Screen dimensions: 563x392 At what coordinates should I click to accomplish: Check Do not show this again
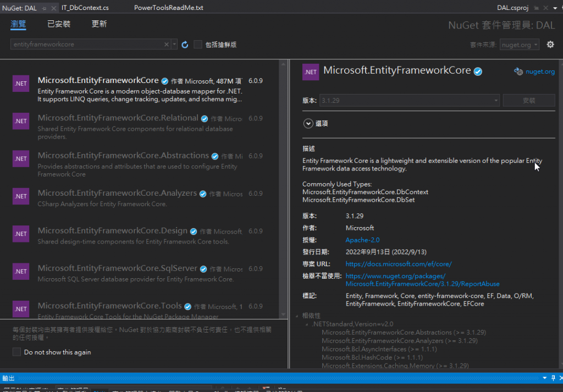click(x=16, y=352)
